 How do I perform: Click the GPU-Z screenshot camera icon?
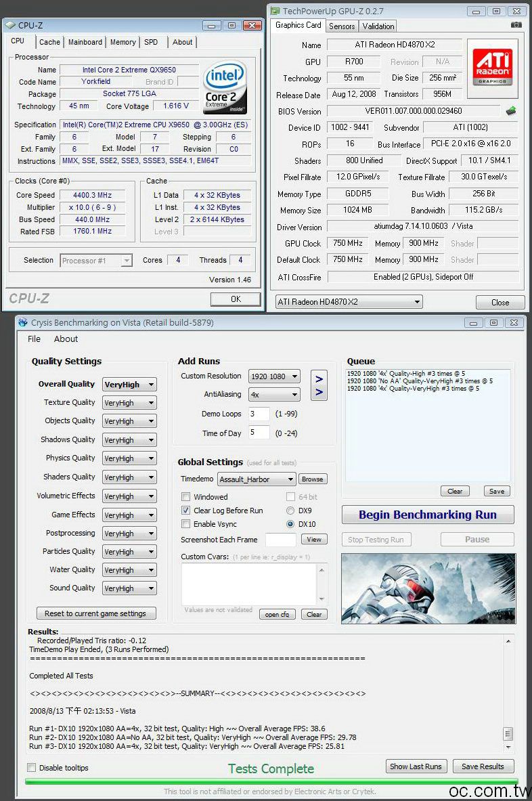[x=516, y=25]
